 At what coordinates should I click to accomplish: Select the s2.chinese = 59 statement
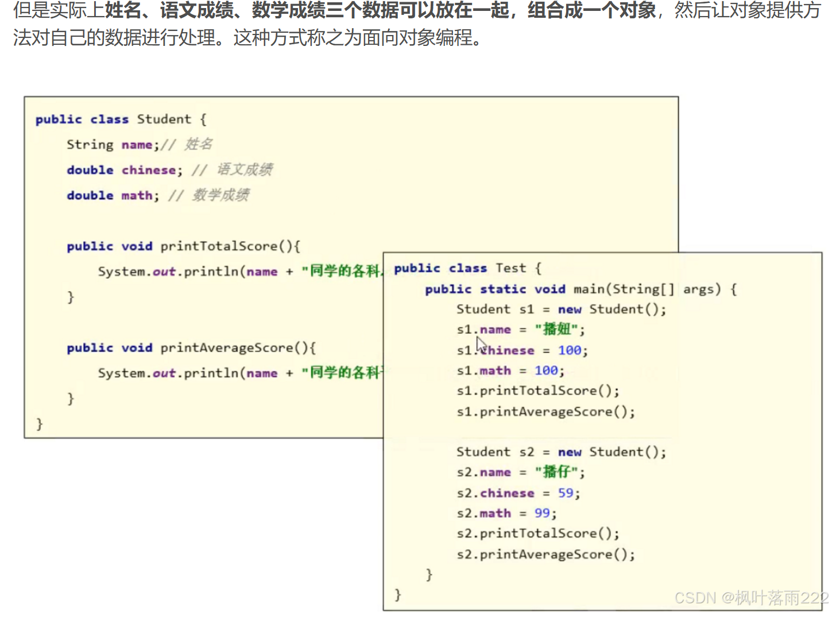coord(517,493)
